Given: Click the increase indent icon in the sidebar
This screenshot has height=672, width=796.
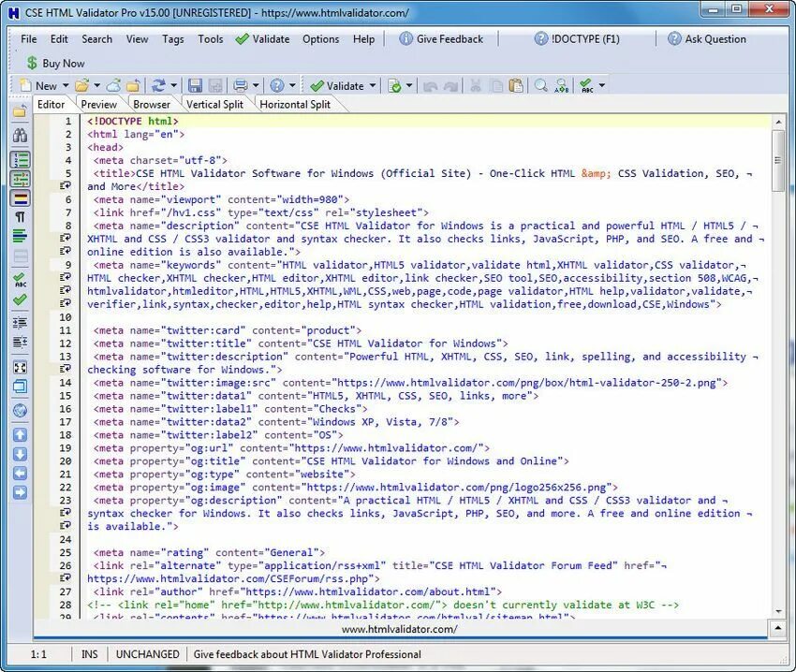Looking at the screenshot, I should [21, 323].
